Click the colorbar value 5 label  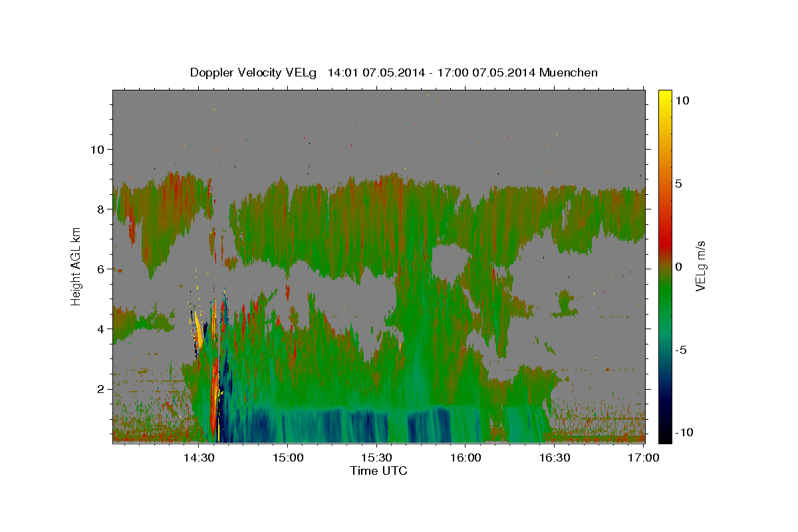679,184
